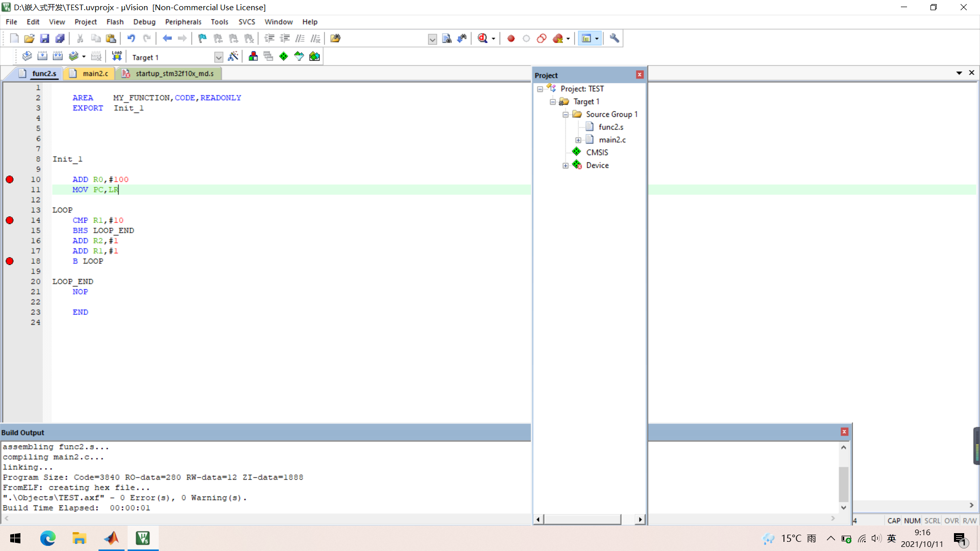Click the Manage Run-Time Environment green diamond icon

coord(284,56)
